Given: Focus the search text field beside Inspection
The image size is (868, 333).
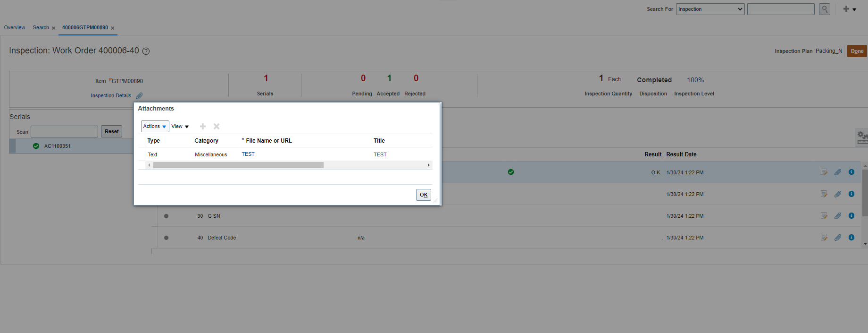Looking at the screenshot, I should [781, 9].
